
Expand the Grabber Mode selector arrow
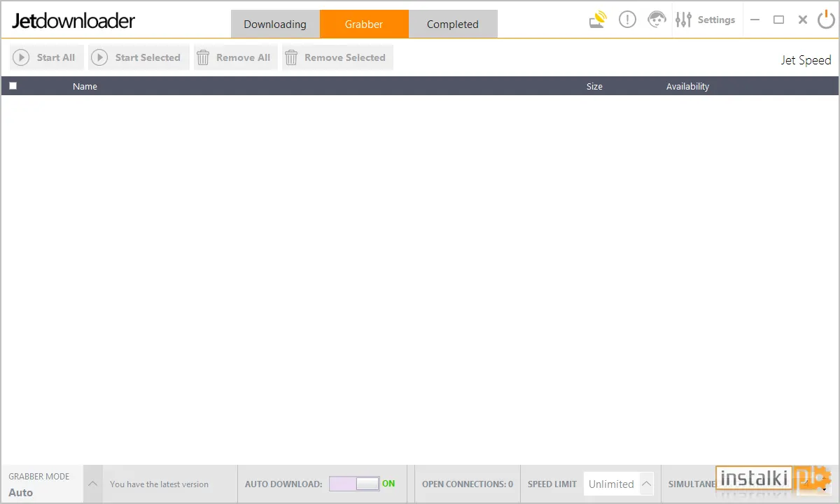[92, 484]
